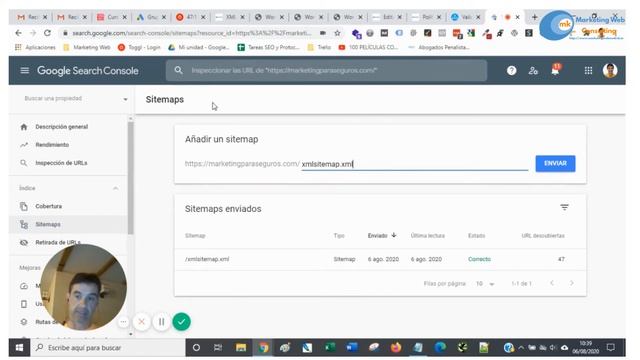Open Cobertura in sidebar
Viewport: 640px width, 360px height.
[x=49, y=206]
